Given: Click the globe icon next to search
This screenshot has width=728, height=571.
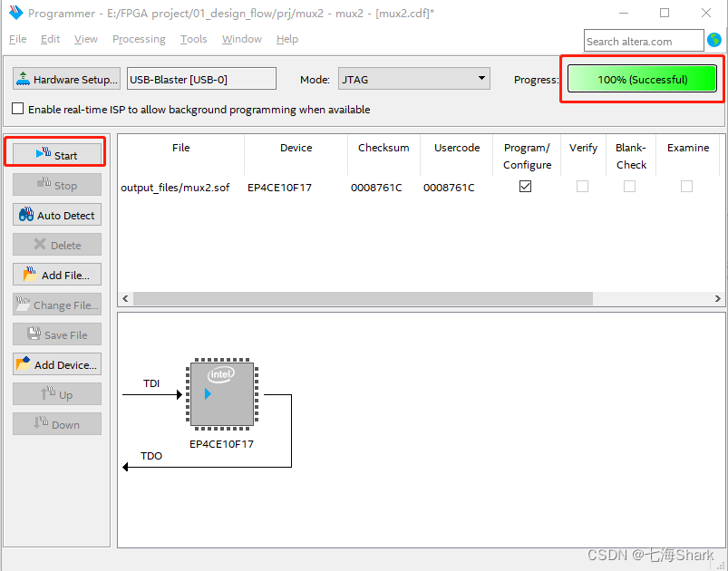Looking at the screenshot, I should (x=714, y=40).
